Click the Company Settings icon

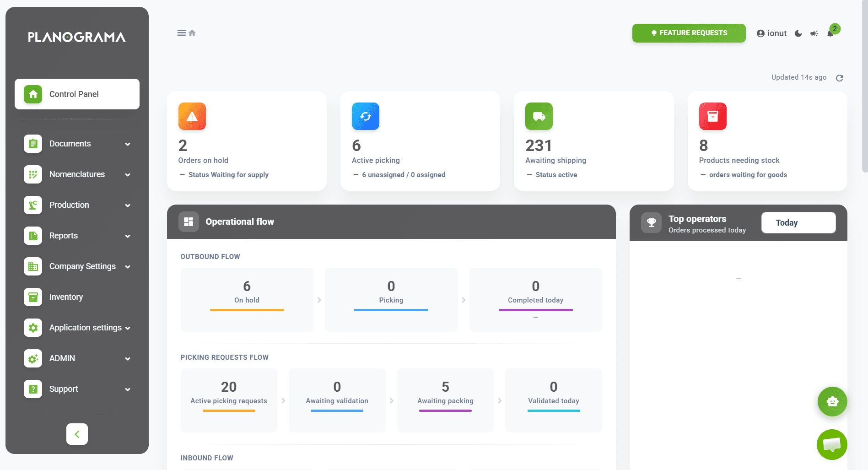33,266
